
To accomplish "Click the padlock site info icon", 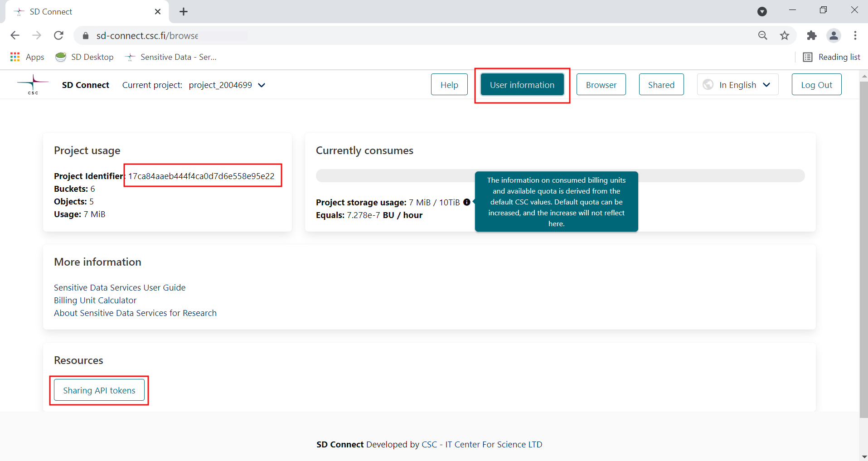I will (86, 36).
